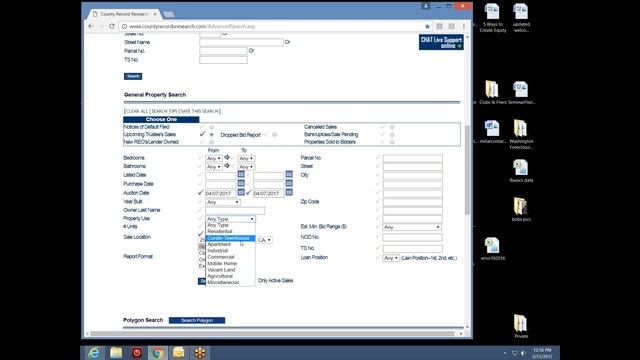Open the pinwheel app icon in taskbar
The height and width of the screenshot is (360, 640).
coord(200,353)
